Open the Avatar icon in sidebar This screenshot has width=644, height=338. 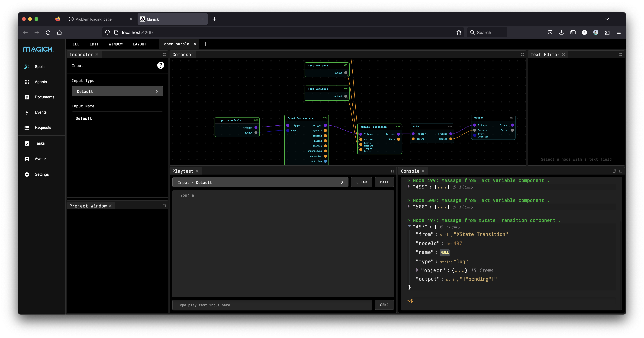(27, 159)
